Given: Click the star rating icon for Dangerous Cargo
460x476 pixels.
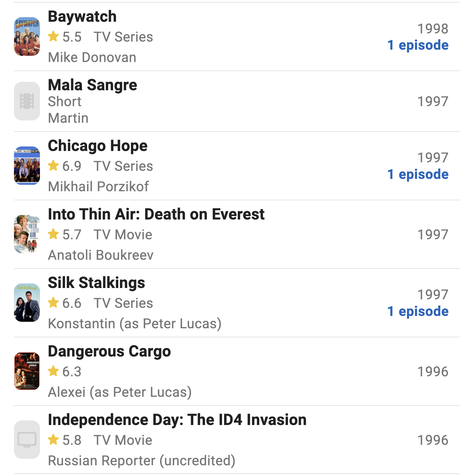Looking at the screenshot, I should 53,371.
